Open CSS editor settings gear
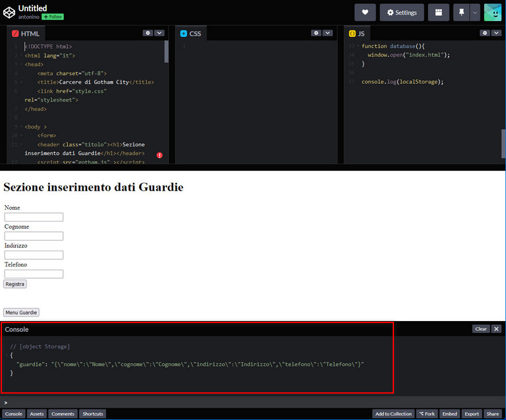The image size is (506, 420). click(x=316, y=33)
